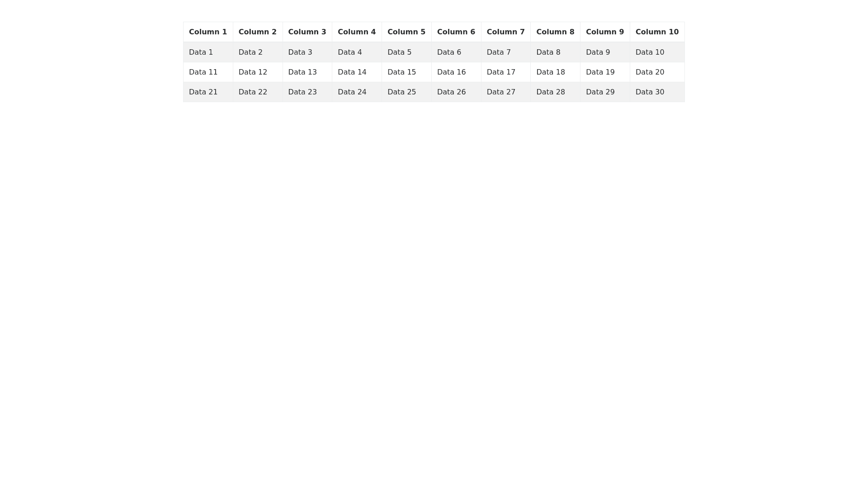Select the Column 4 header cell

point(357,32)
